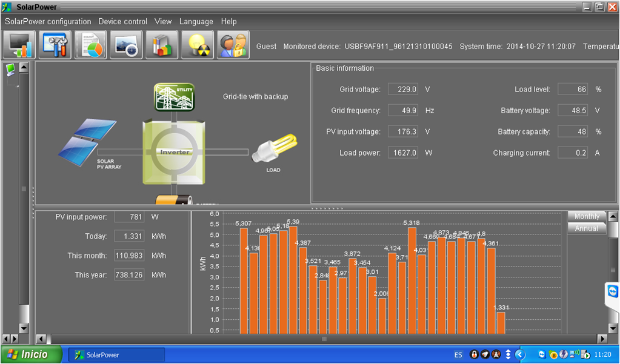Click the Grid voltage value field
This screenshot has width=620, height=364.
(403, 89)
